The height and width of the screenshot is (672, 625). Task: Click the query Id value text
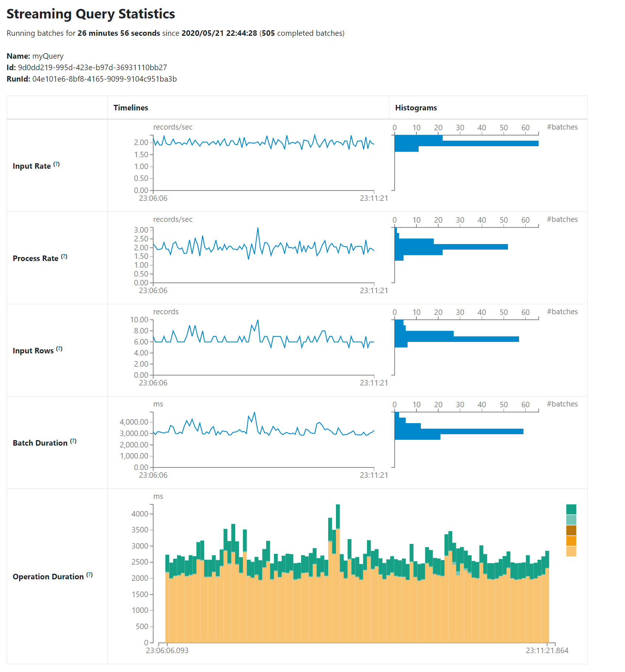pos(92,68)
